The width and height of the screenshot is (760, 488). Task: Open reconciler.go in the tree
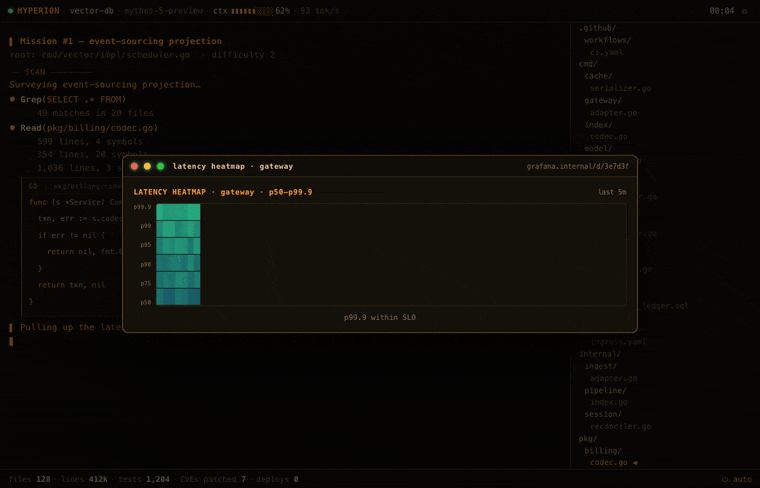620,426
